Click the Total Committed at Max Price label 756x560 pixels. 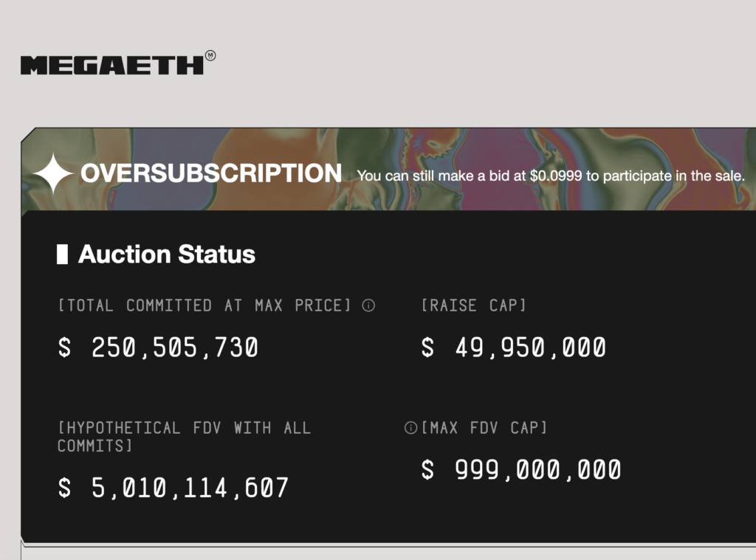coord(205,305)
